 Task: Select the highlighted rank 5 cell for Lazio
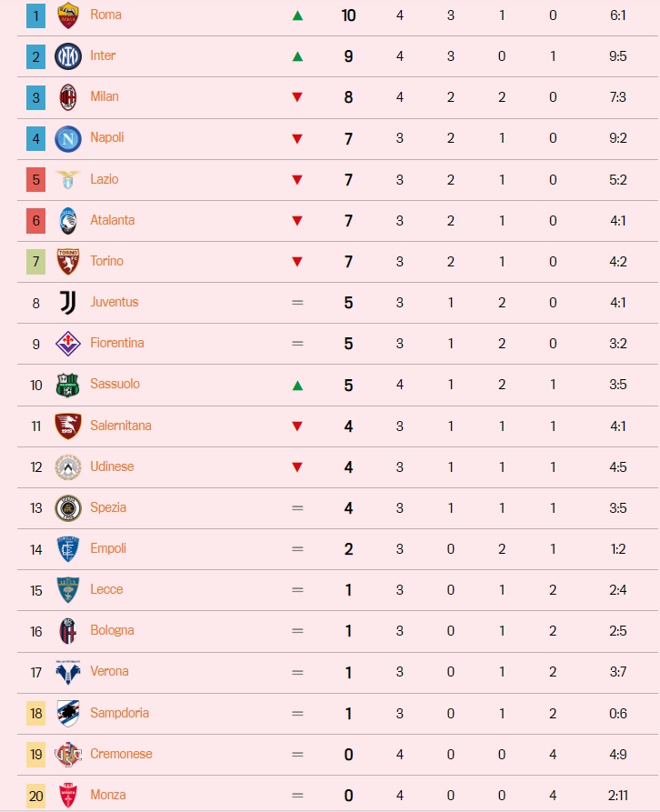pos(35,179)
